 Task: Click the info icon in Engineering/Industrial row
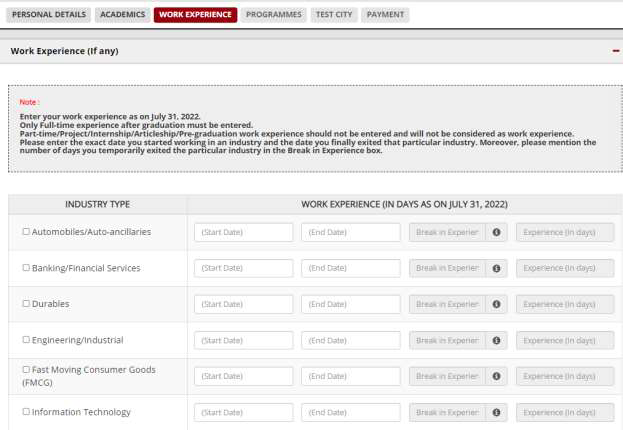496,340
